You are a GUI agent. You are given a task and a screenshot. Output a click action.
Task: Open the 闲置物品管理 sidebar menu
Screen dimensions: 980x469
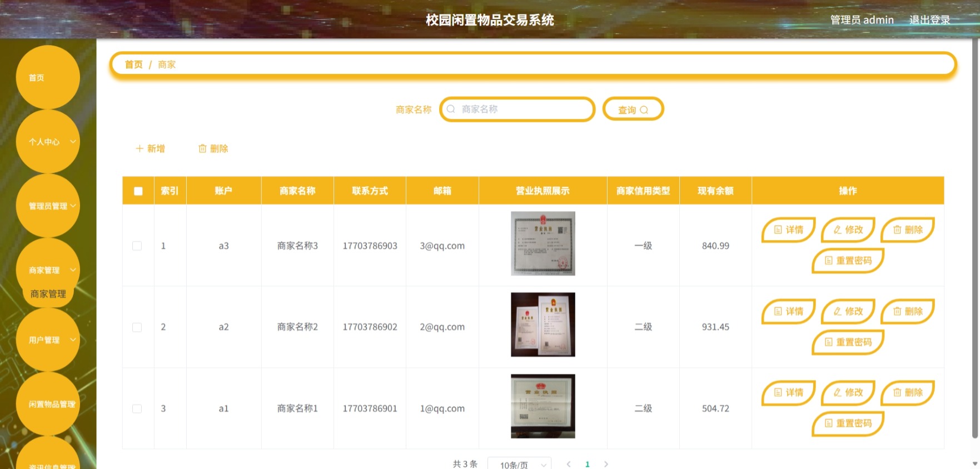(x=48, y=404)
